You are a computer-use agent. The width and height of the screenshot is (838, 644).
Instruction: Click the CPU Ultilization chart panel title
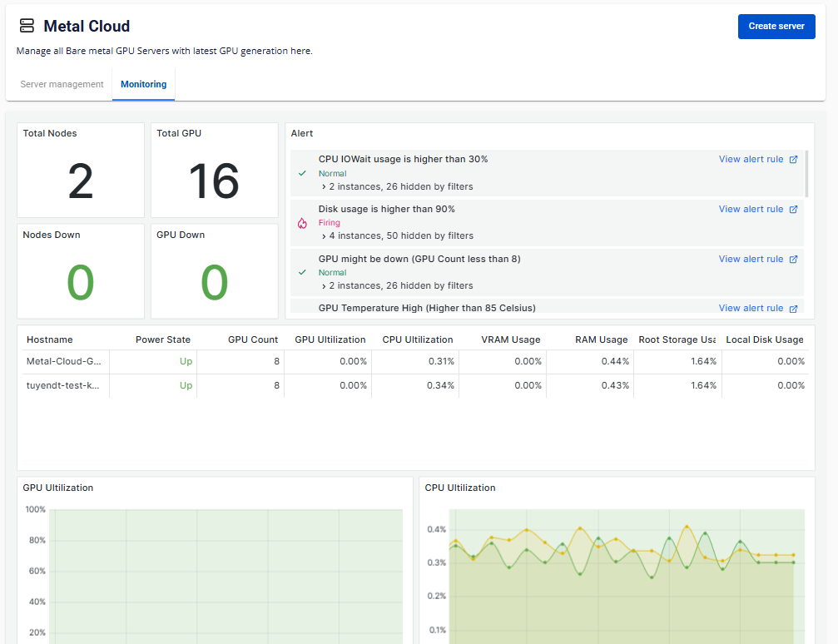click(x=459, y=488)
